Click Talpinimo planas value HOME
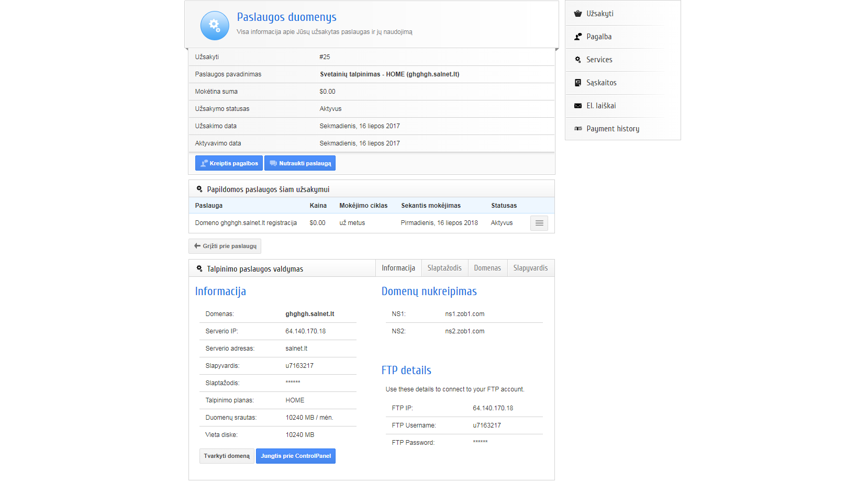 (x=295, y=400)
